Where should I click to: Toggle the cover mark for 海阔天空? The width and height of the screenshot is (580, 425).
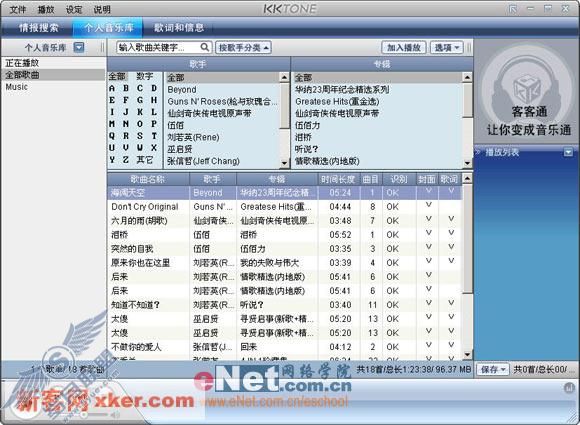(x=428, y=191)
